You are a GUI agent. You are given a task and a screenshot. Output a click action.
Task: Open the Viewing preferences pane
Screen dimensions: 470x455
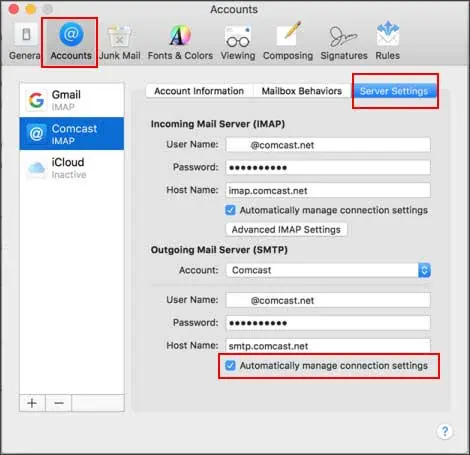click(238, 42)
